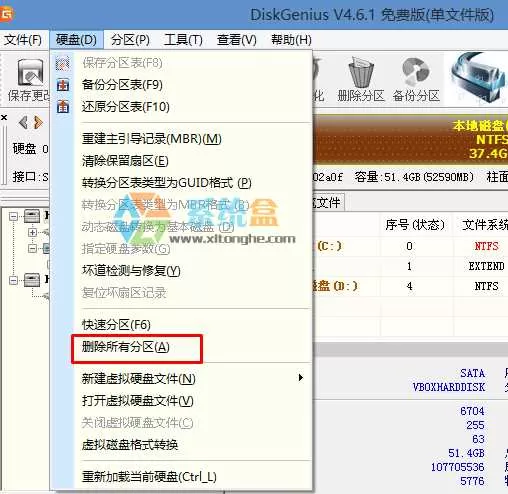Click the backup partition table (F9) icon
The image size is (508, 494).
[63, 85]
